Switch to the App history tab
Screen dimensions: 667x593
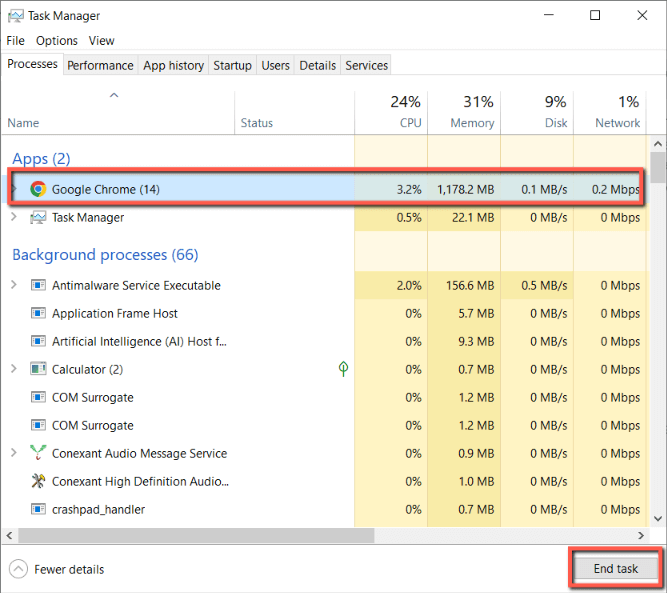click(174, 66)
